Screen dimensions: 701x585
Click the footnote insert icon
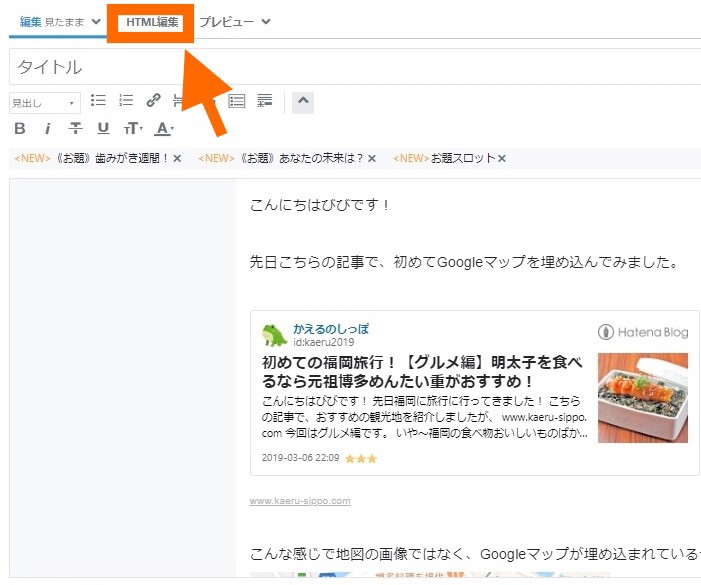click(265, 101)
